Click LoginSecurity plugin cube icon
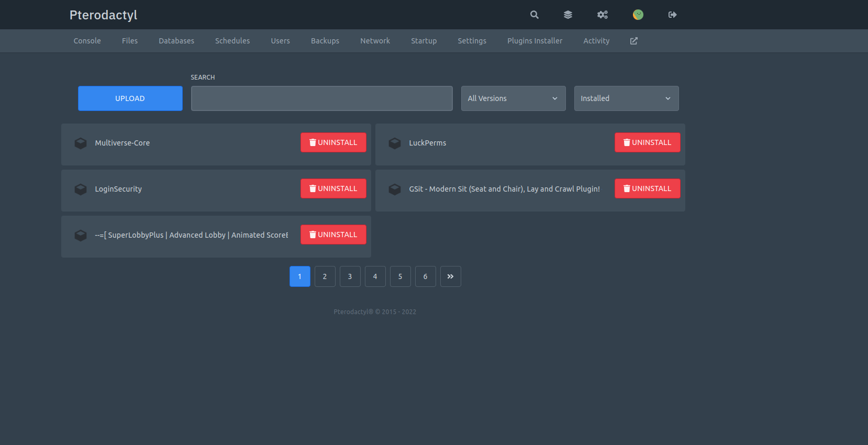Screen dimensions: 868x445 click(81, 189)
